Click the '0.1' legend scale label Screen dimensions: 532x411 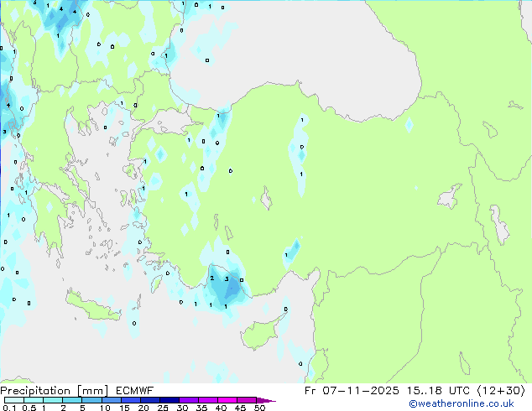(9, 408)
